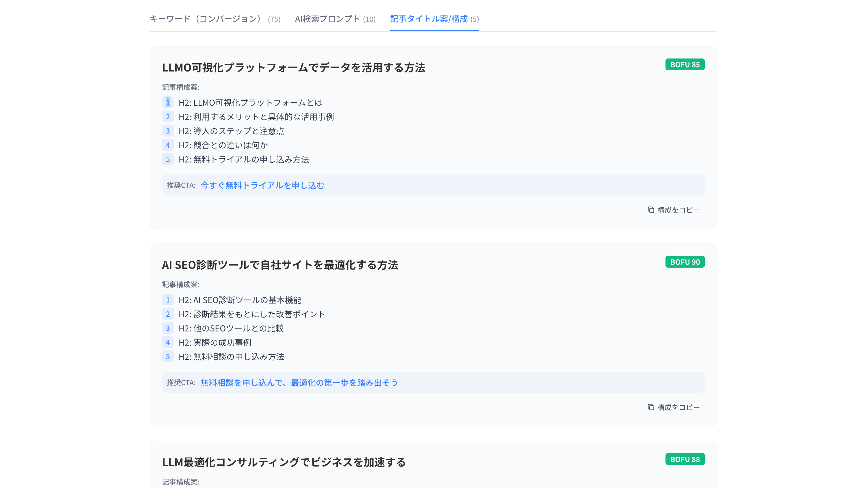Click 構成をコピー text in first card
The width and height of the screenshot is (868, 488).
[x=678, y=210]
